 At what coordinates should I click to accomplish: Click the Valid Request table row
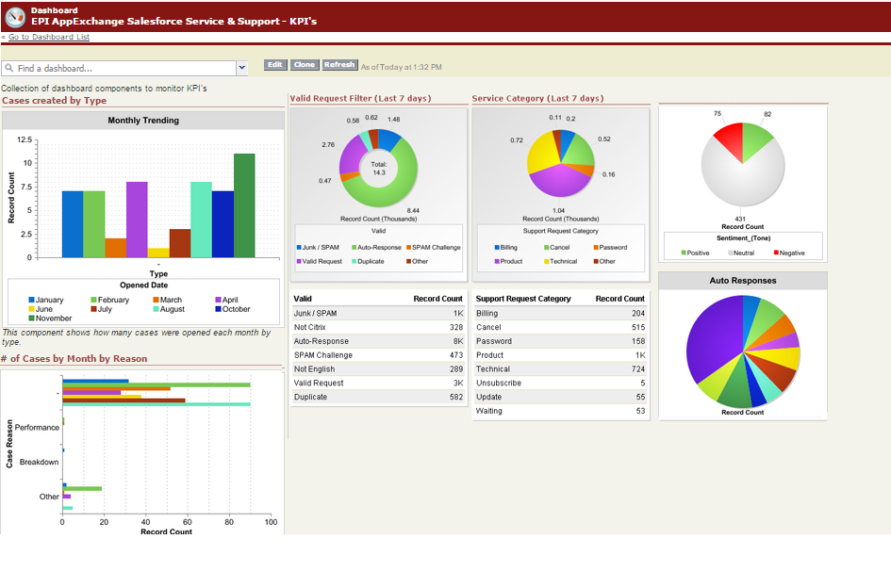click(378, 383)
